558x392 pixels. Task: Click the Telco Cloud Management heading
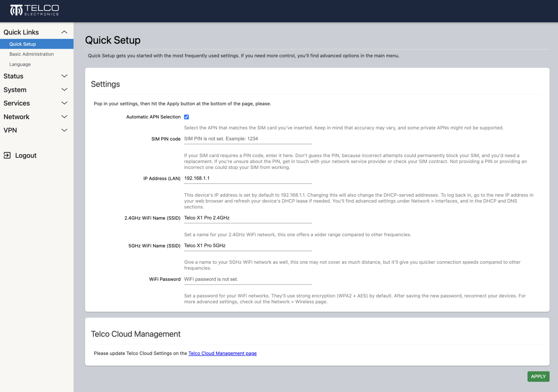[136, 334]
